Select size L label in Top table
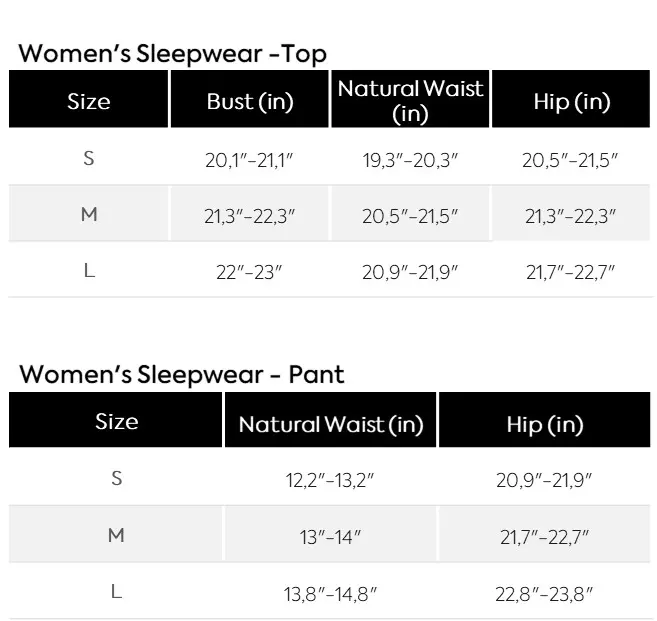The height and width of the screenshot is (621, 657). click(89, 271)
